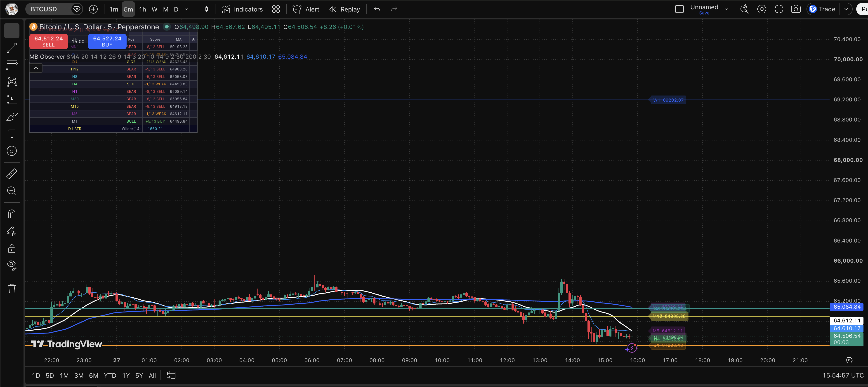Screen dimensions: 868x387
Task: Click the add symbol plus icon
Action: click(x=93, y=9)
